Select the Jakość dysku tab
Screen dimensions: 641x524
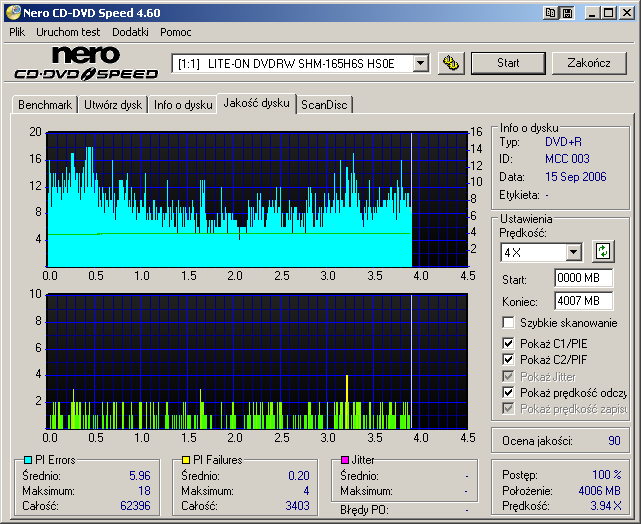(x=256, y=103)
